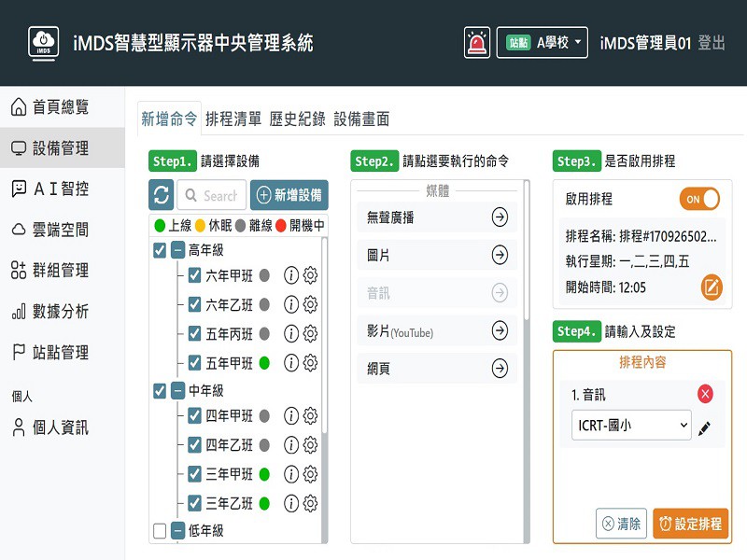Open settings gear for 五年甲班

(x=311, y=362)
